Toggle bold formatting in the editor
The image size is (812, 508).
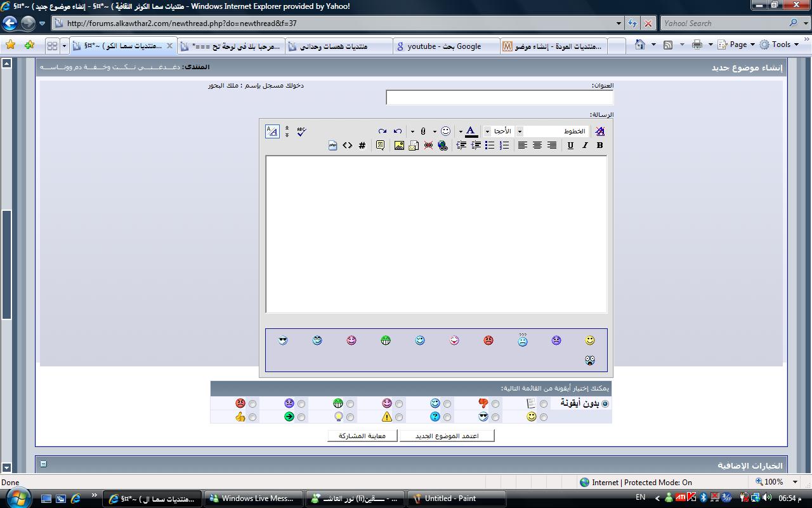[x=599, y=145]
